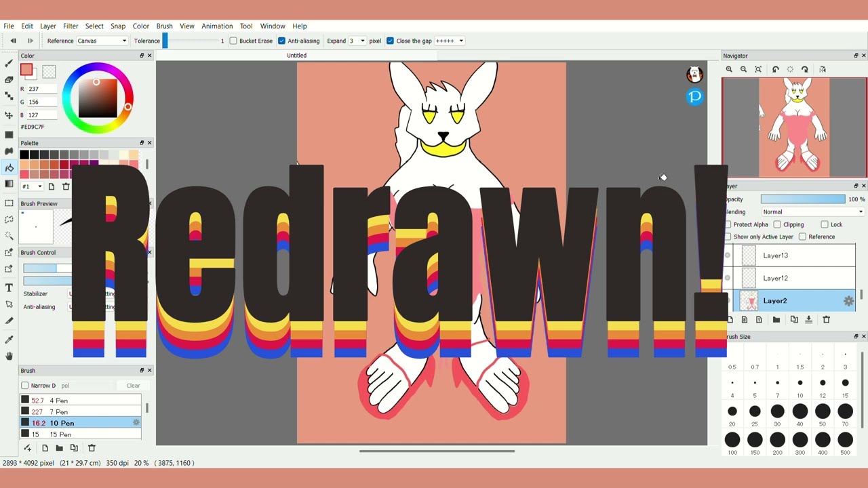Open the File menu

(x=9, y=26)
